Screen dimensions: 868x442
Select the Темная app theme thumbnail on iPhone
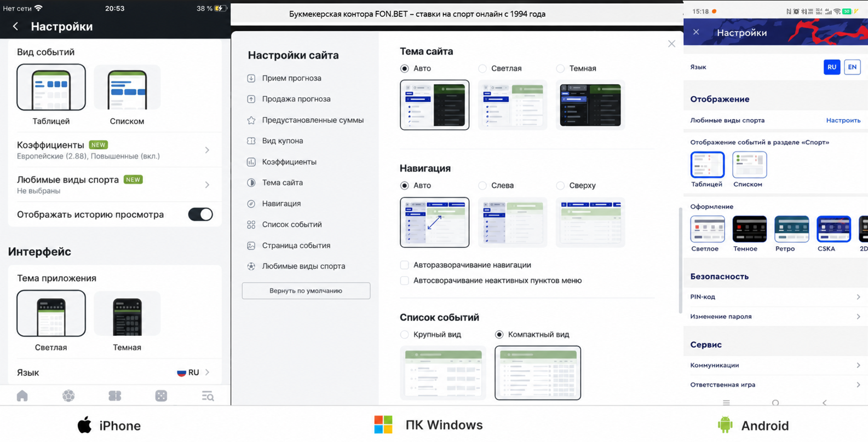coord(127,313)
